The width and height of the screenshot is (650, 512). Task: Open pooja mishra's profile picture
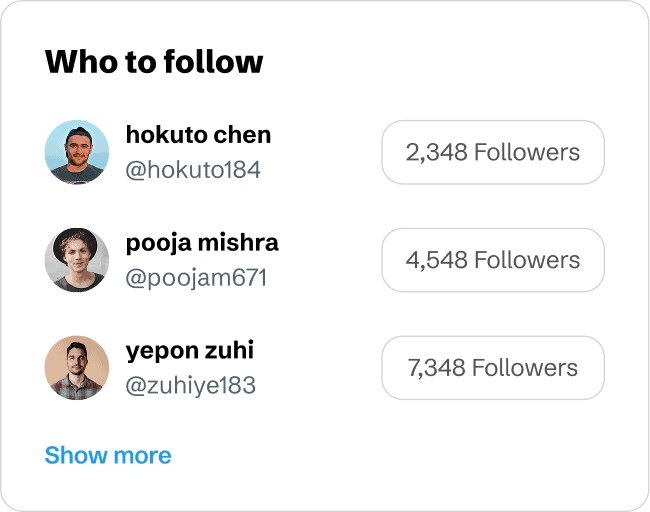tap(77, 260)
